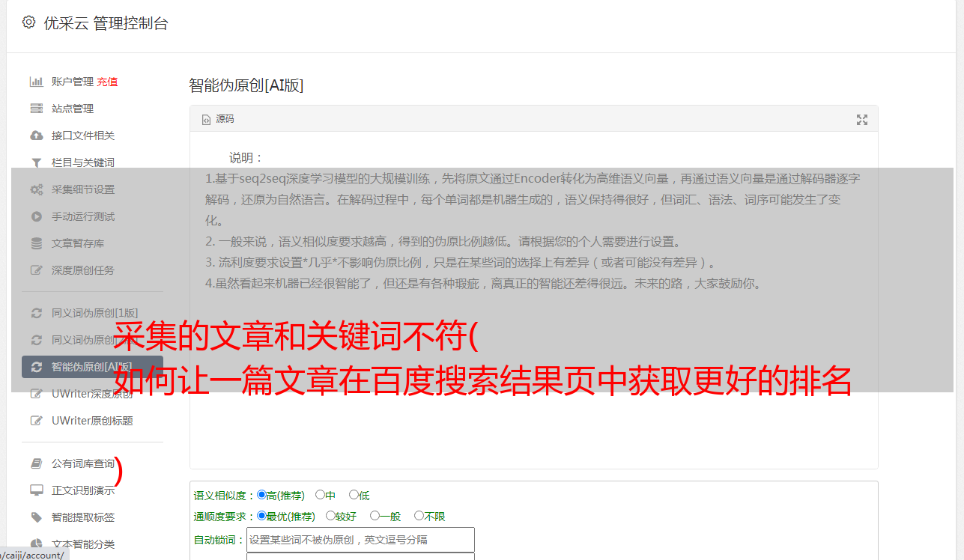Screen dimensions: 964x560
Task: Click the 接口文件相关 cloud upload icon
Action: click(36, 136)
